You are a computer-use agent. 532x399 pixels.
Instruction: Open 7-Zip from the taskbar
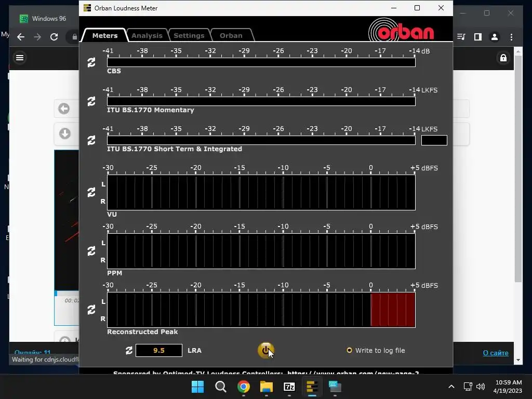289,387
